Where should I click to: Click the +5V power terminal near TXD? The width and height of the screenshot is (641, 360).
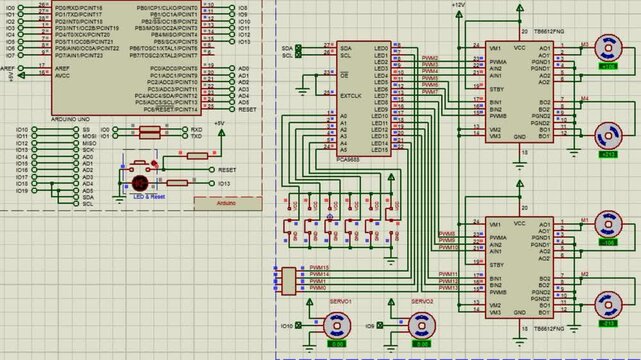[x=221, y=132]
